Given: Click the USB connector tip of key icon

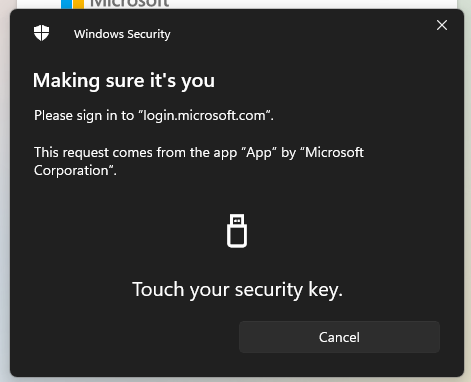Looking at the screenshot, I should pos(237,220).
